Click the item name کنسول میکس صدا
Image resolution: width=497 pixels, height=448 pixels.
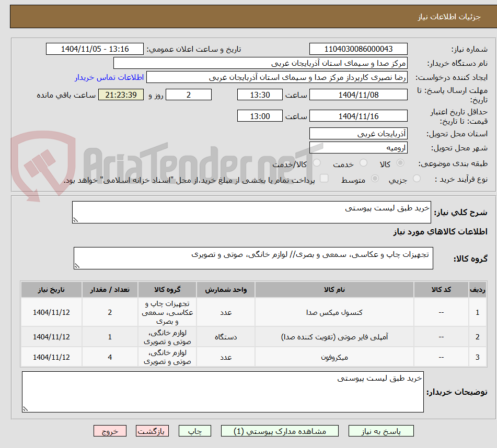pos(334,312)
